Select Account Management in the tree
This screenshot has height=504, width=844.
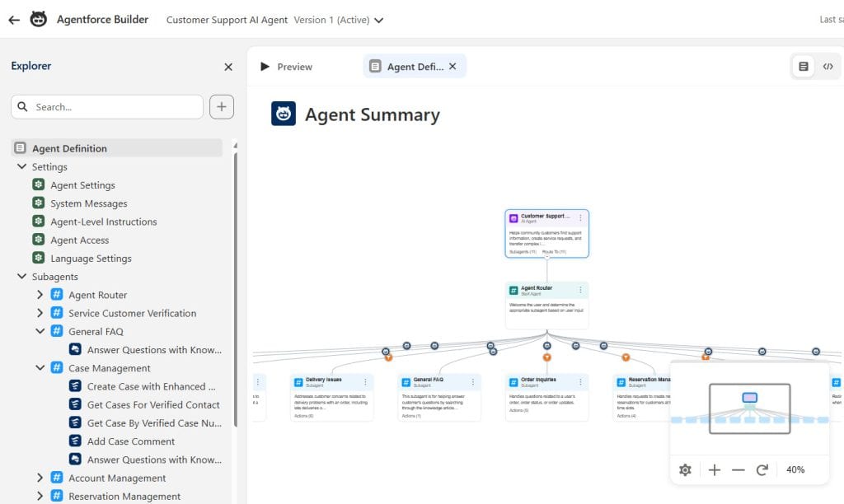coord(117,478)
